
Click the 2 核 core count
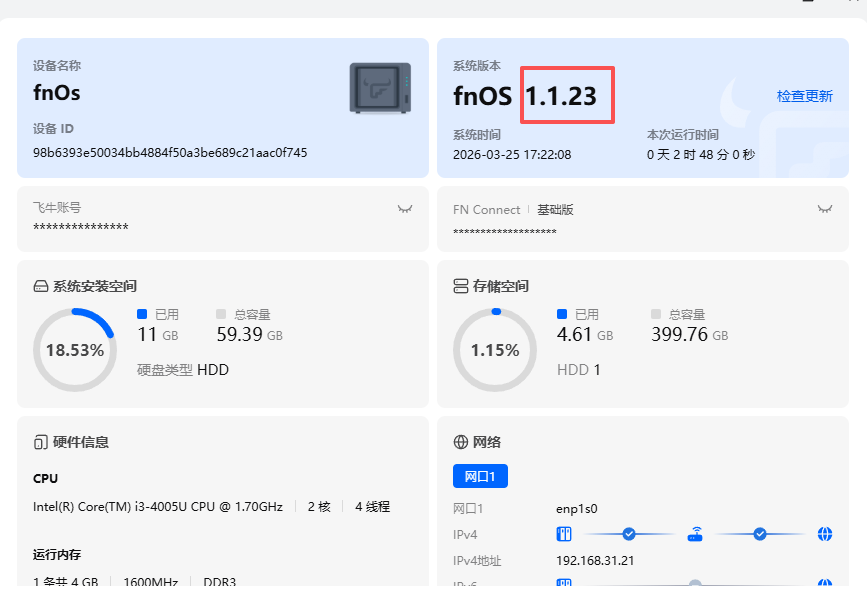pos(319,507)
